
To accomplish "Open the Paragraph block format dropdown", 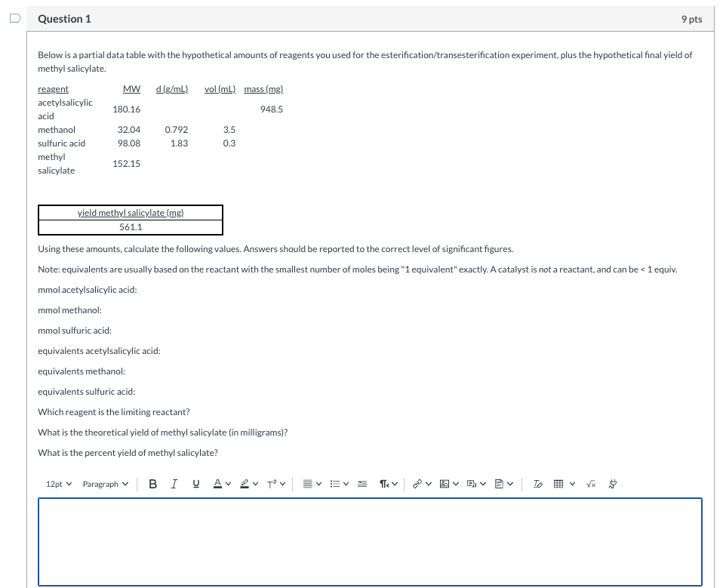I will click(106, 484).
